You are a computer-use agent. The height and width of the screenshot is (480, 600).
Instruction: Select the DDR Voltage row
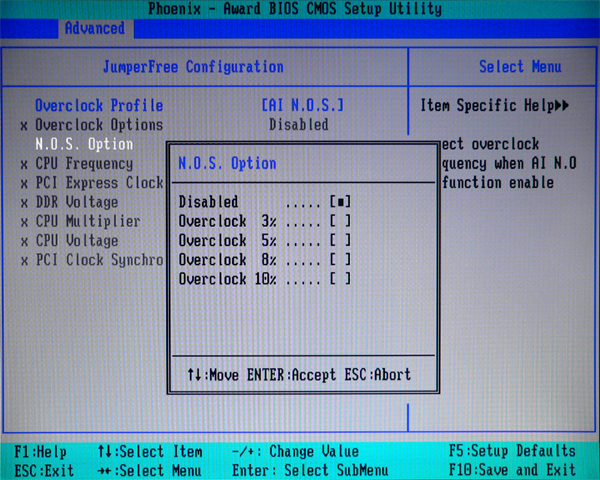tap(77, 202)
